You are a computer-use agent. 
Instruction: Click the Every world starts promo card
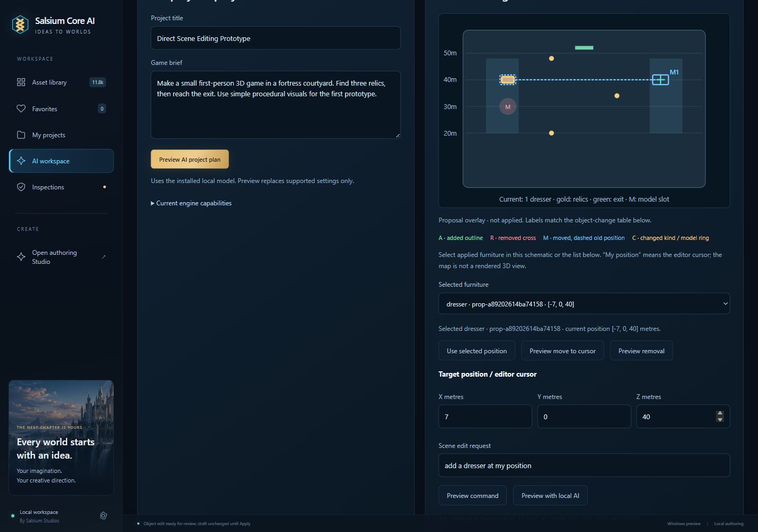point(61,437)
